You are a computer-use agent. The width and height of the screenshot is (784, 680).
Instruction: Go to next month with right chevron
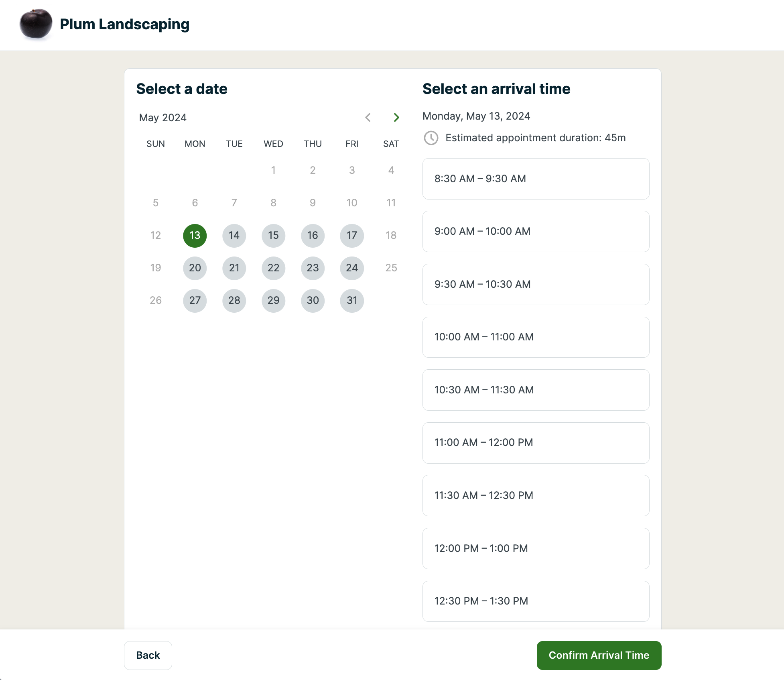pos(396,117)
